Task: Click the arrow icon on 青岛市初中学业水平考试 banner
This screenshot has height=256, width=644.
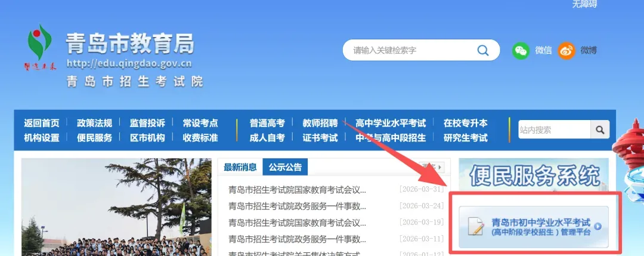Action: tap(598, 226)
